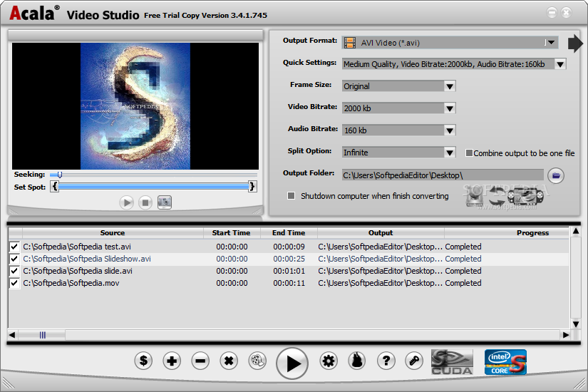Open settings with the gear icon
The image size is (588, 392).
329,361
